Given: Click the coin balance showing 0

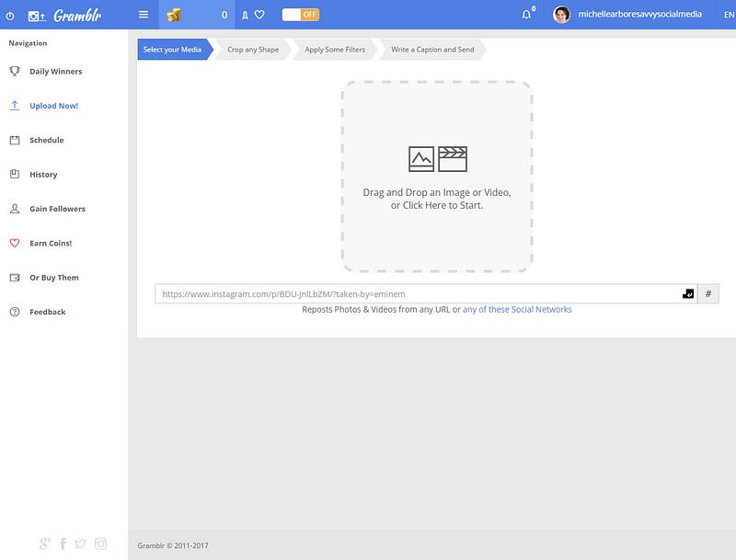Looking at the screenshot, I should coord(224,15).
